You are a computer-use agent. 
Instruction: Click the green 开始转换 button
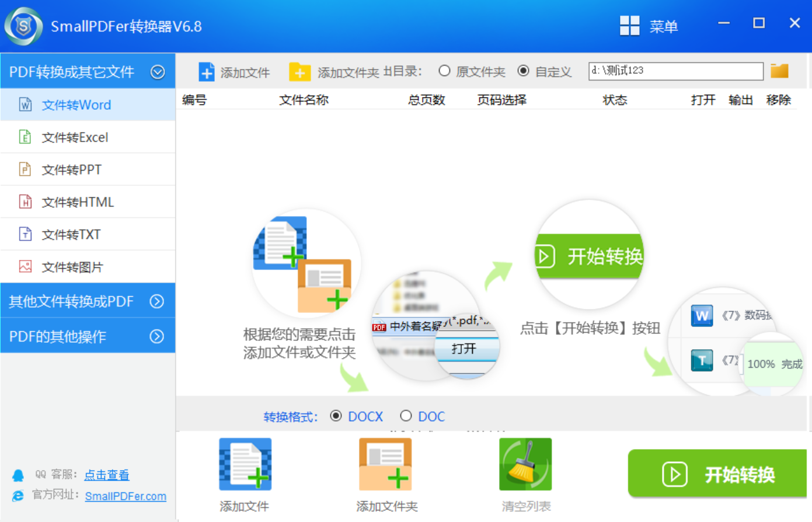click(717, 474)
